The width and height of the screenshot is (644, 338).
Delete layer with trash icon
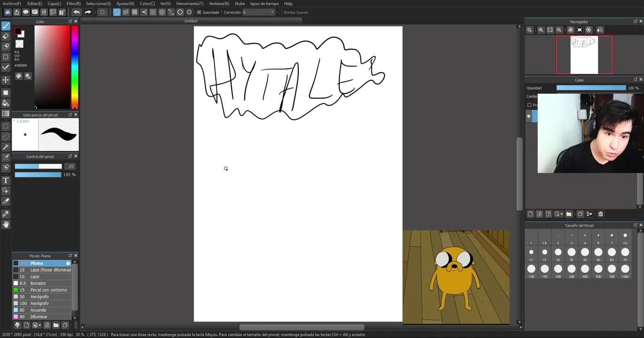(x=600, y=214)
